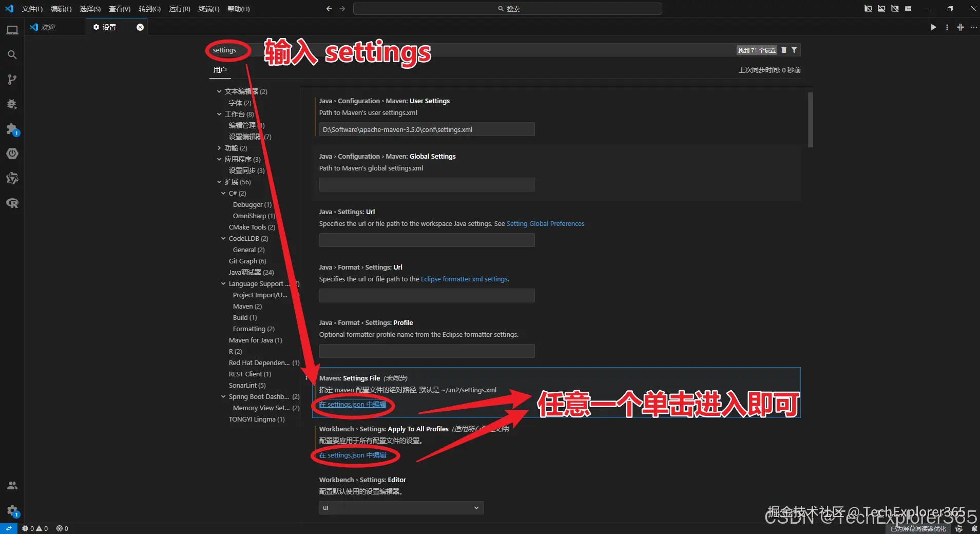The image size is (980, 534).
Task: Collapse the 扩展 (56) tree group
Action: pos(219,182)
